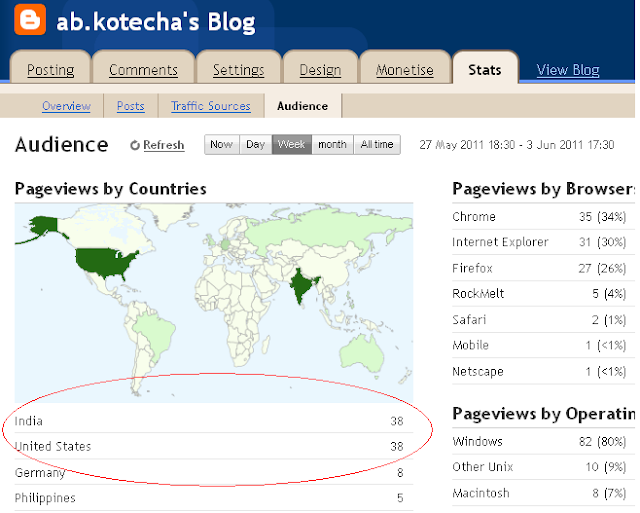This screenshot has width=640, height=513.
Task: Open the Comments tab
Action: (143, 70)
